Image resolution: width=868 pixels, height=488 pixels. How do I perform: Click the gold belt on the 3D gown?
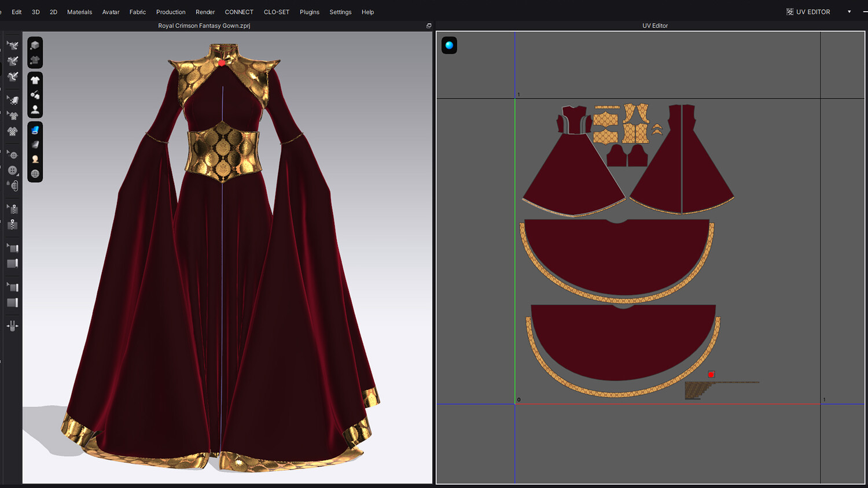point(223,151)
